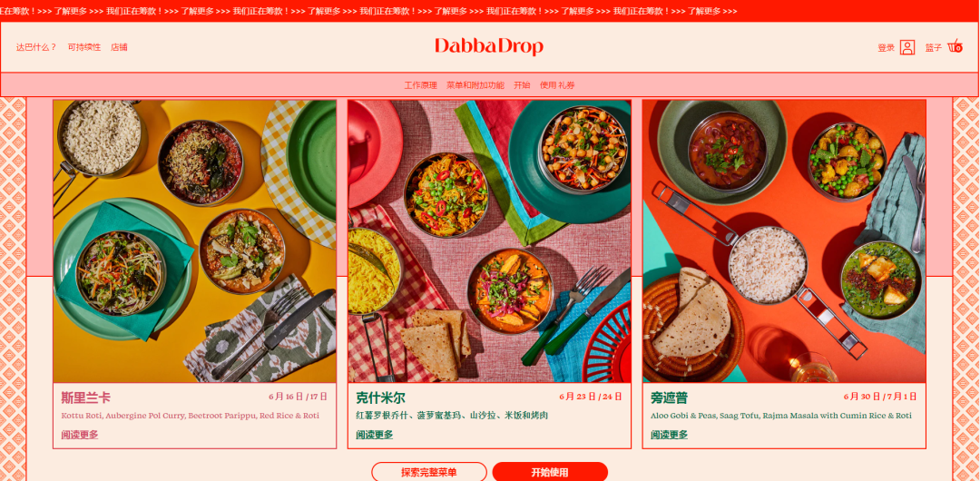The image size is (980, 481).
Task: Open the 使用 礼券 sub-navigation item
Action: pyautogui.click(x=557, y=85)
